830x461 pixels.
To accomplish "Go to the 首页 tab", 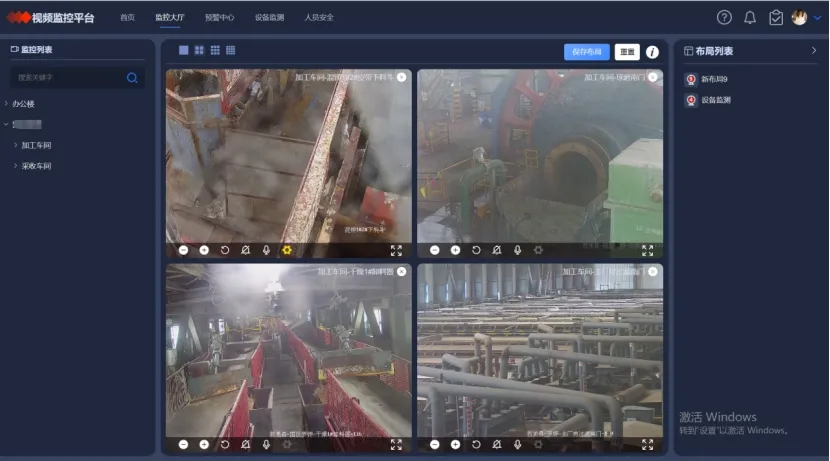I will click(127, 17).
